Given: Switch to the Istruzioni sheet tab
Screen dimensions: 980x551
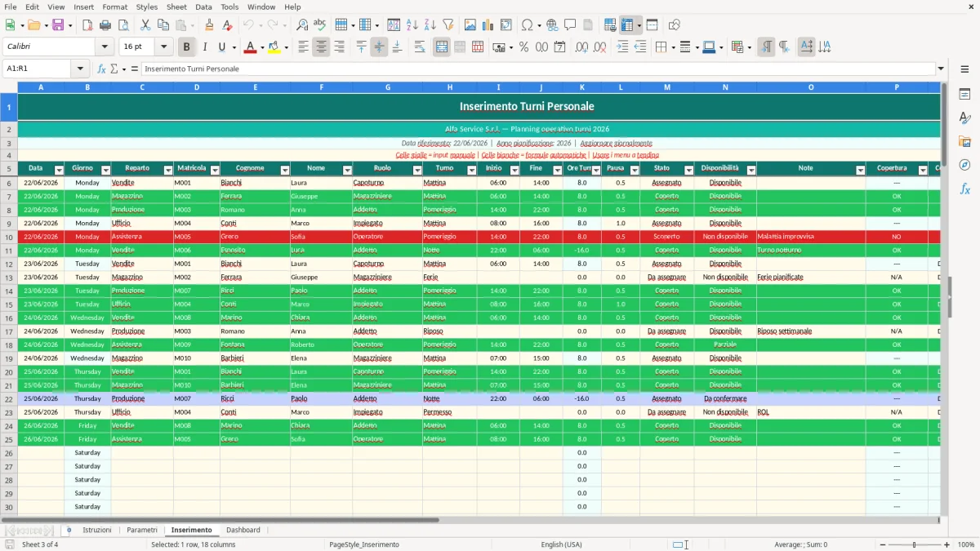Looking at the screenshot, I should pos(97,530).
